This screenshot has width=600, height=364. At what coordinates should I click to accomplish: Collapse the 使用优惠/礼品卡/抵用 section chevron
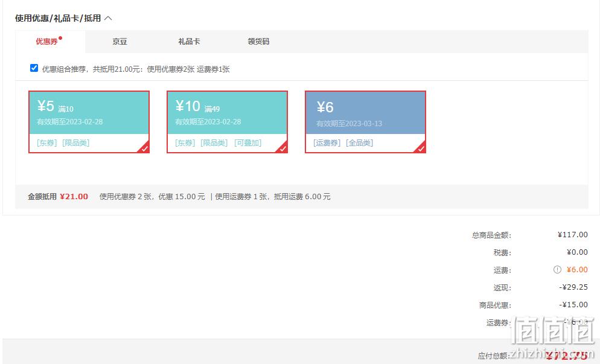pos(108,18)
